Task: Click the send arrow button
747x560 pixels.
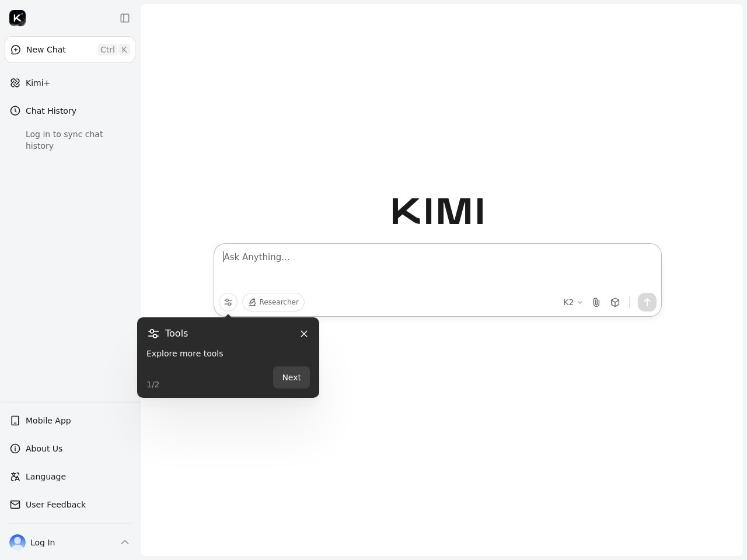Action: point(647,302)
